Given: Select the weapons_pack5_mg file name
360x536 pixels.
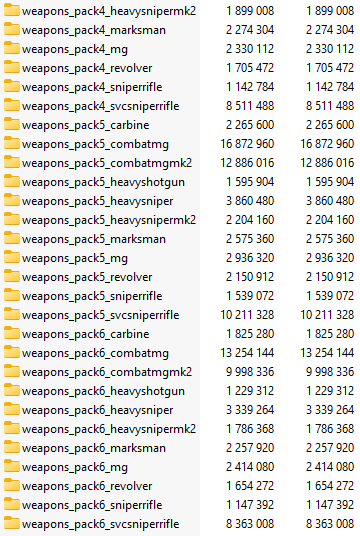Looking at the screenshot, I should [75, 258].
